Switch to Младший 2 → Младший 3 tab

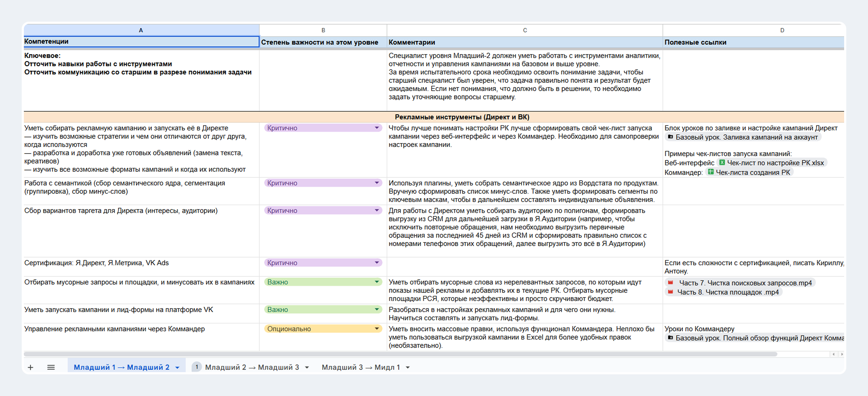252,367
